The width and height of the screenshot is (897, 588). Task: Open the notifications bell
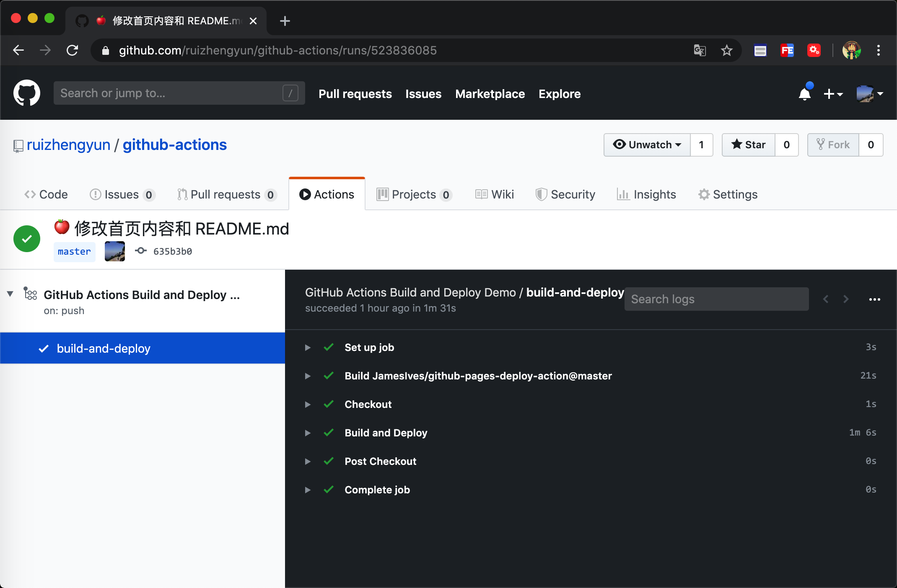tap(805, 93)
